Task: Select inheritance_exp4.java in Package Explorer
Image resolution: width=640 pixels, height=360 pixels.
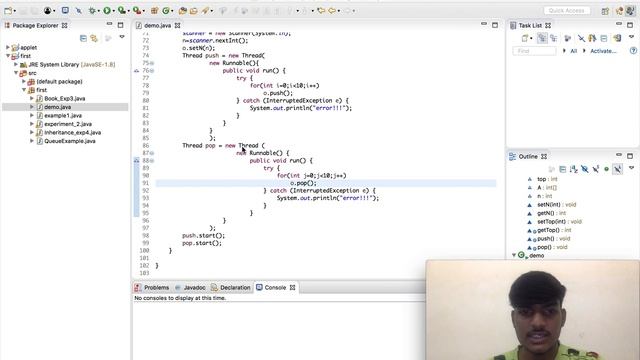Action: pos(72,132)
